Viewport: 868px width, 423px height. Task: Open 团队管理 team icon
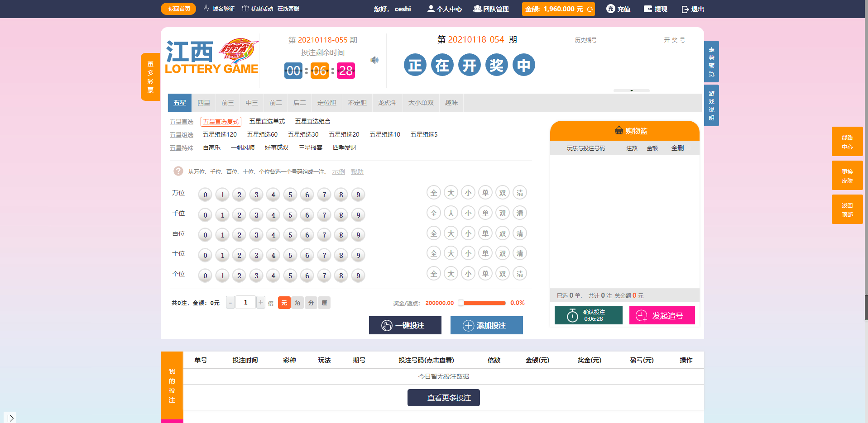(x=477, y=9)
